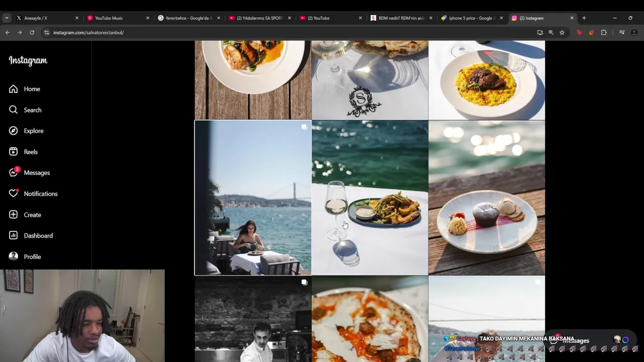Go forward in the browser
This screenshot has width=644, height=362.
pyautogui.click(x=20, y=32)
